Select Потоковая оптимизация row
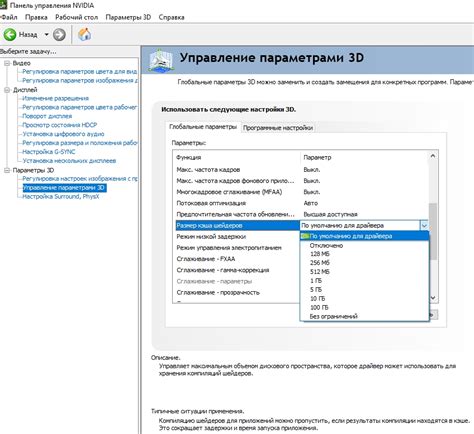The width and height of the screenshot is (474, 434). pos(302,203)
